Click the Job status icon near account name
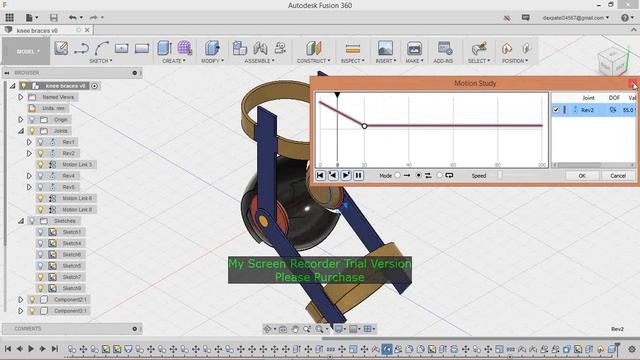This screenshot has width=640, height=360. [507, 18]
